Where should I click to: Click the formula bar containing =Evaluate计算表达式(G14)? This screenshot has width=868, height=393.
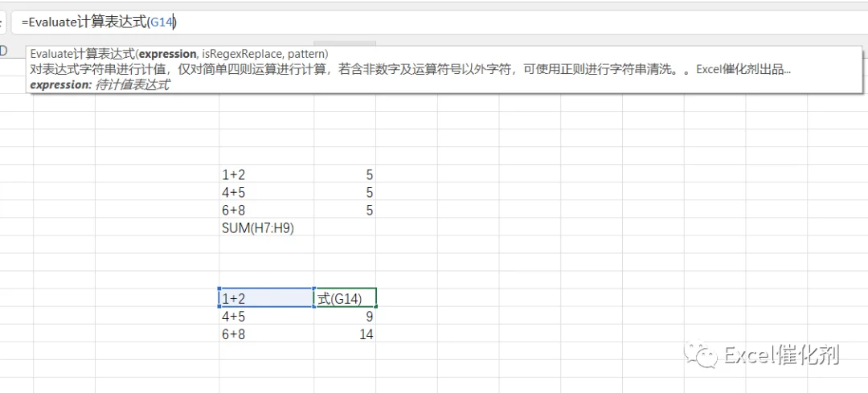click(440, 23)
